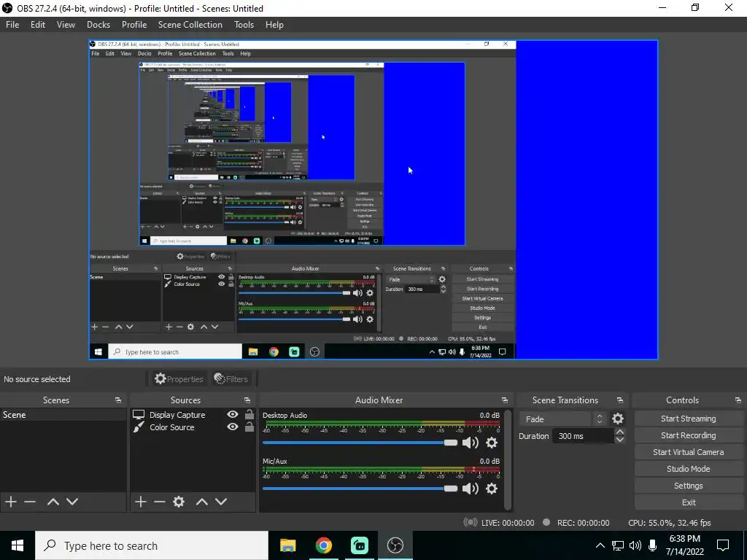This screenshot has width=747, height=560.
Task: Toggle visibility of Display Capture source
Action: (x=233, y=414)
